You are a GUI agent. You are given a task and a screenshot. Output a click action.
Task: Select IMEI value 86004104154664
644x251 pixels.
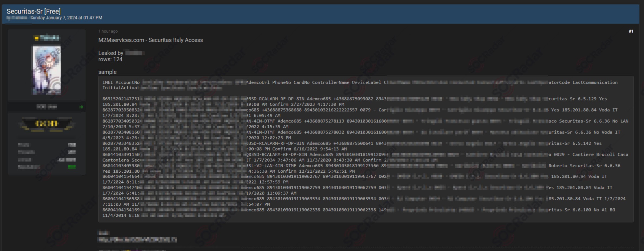coord(121,176)
